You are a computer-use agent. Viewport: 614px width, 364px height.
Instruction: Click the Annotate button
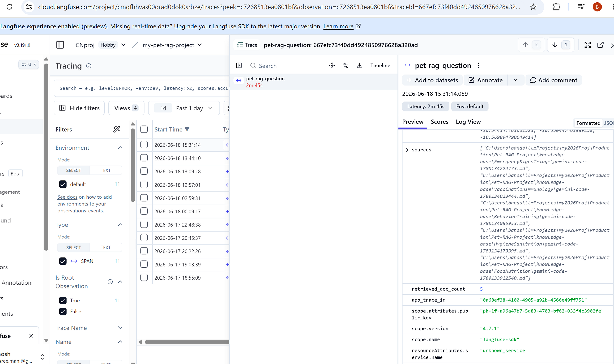(x=486, y=80)
